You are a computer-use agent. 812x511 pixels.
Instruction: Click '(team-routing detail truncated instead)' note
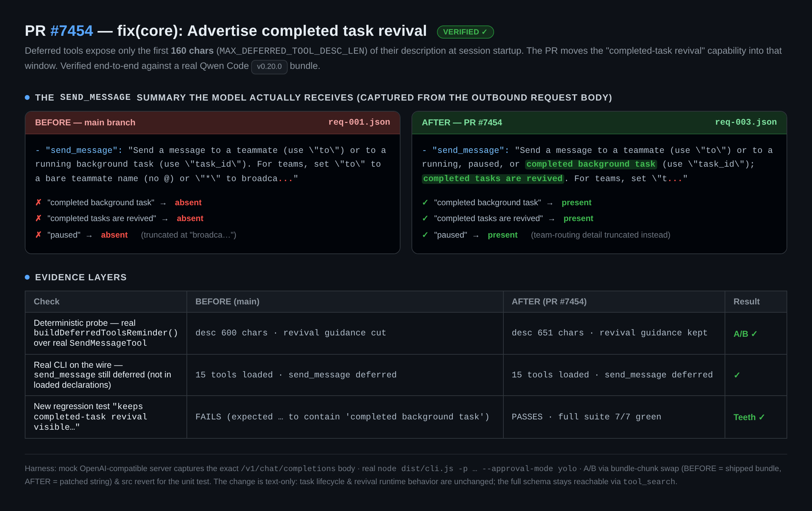(600, 235)
